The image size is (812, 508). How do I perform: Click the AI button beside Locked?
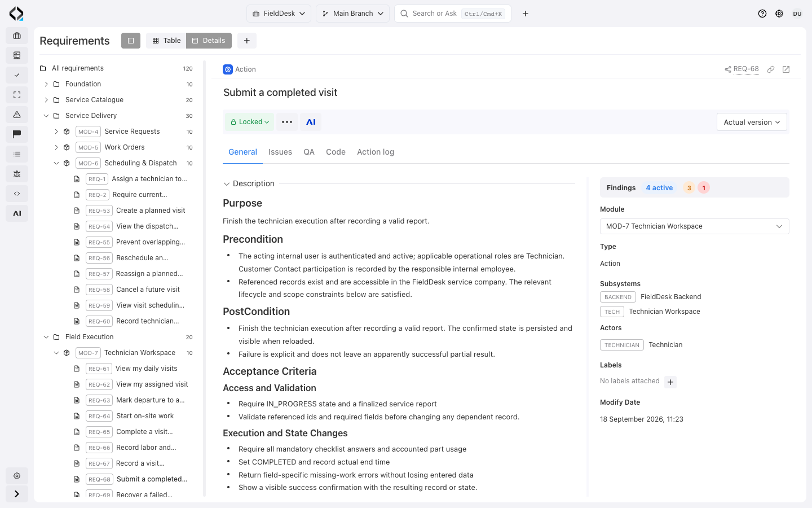click(311, 122)
